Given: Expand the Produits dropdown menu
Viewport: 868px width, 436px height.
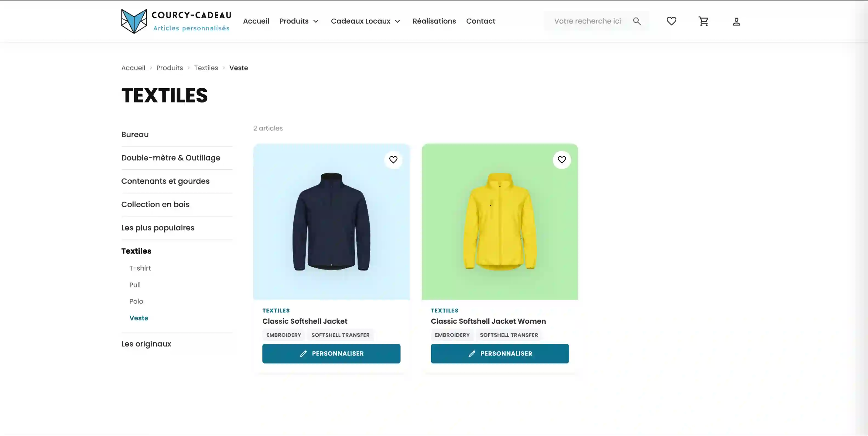Looking at the screenshot, I should coord(299,21).
